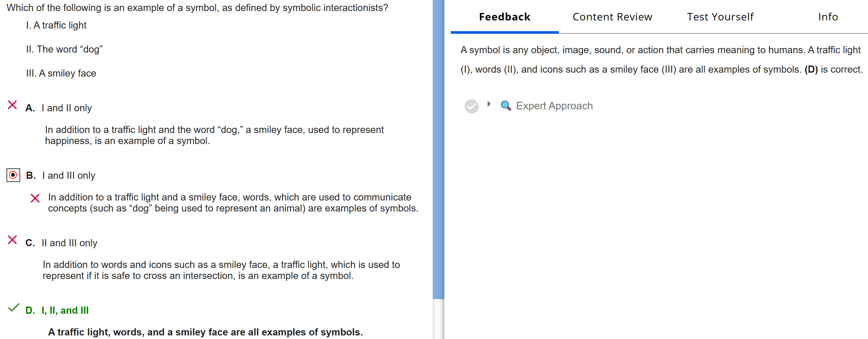The height and width of the screenshot is (339, 868).
Task: Click the Expert Approach link text
Action: [x=554, y=106]
